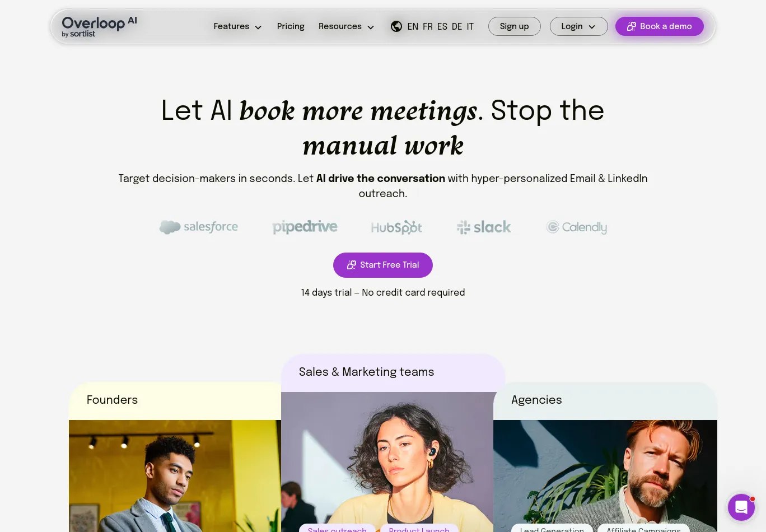Open the Login dropdown
This screenshot has width=766, height=532.
(578, 26)
